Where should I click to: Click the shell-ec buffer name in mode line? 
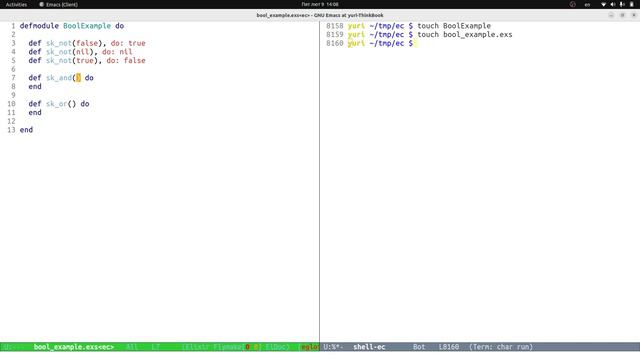[x=369, y=347]
